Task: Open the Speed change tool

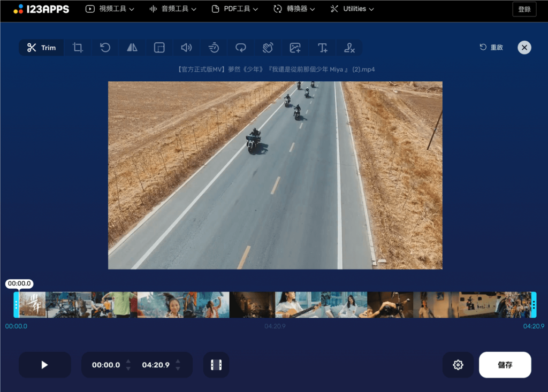Action: click(x=214, y=48)
